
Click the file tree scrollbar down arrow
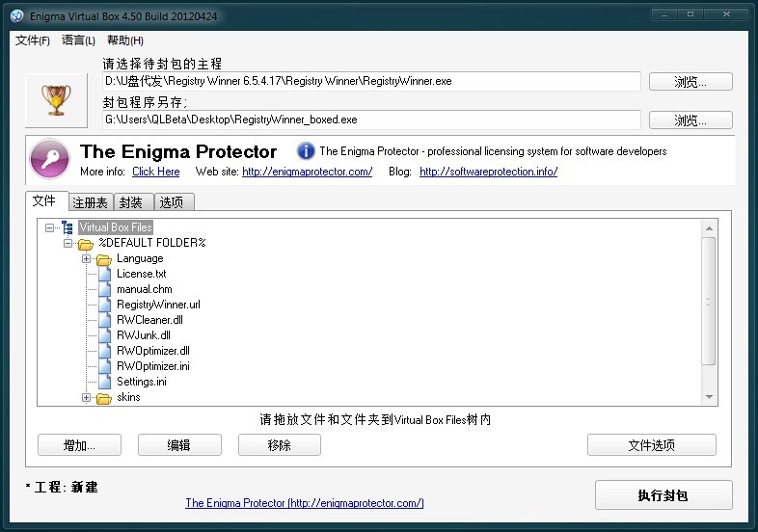(709, 397)
